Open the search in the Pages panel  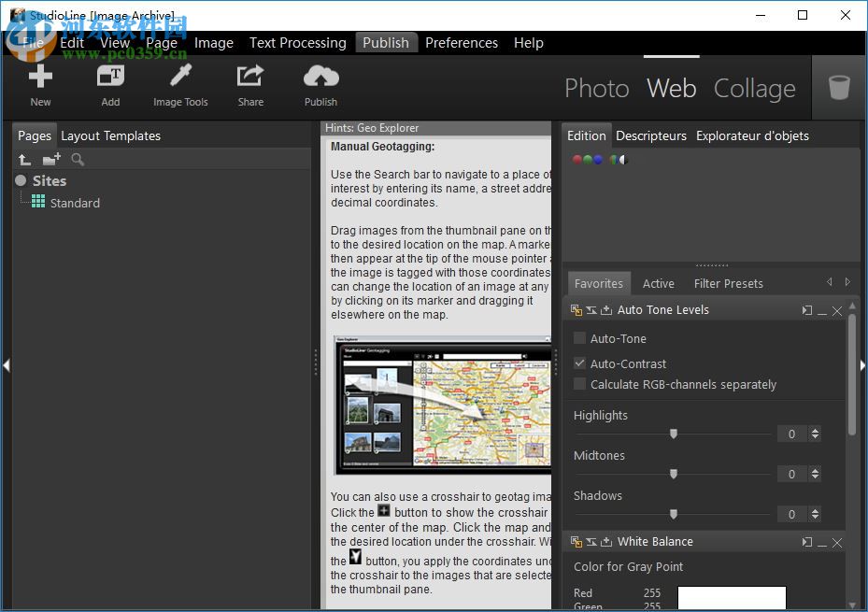coord(77,159)
